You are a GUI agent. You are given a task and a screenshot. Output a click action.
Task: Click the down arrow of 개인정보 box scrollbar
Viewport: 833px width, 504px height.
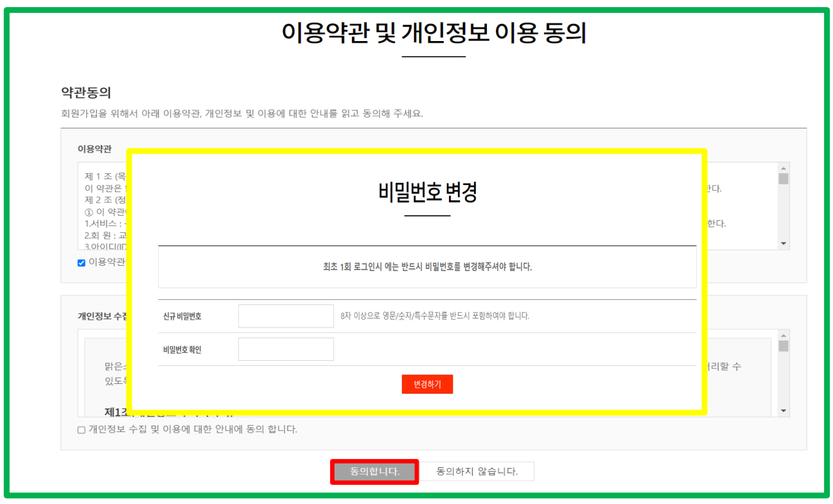pos(783,411)
